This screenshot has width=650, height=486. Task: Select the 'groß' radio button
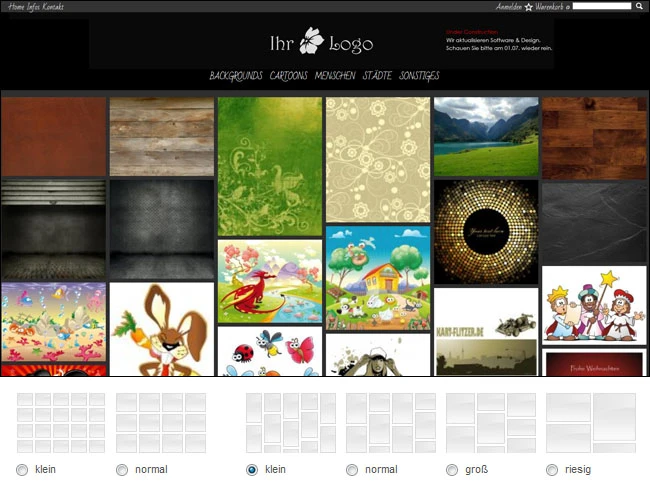tap(452, 470)
